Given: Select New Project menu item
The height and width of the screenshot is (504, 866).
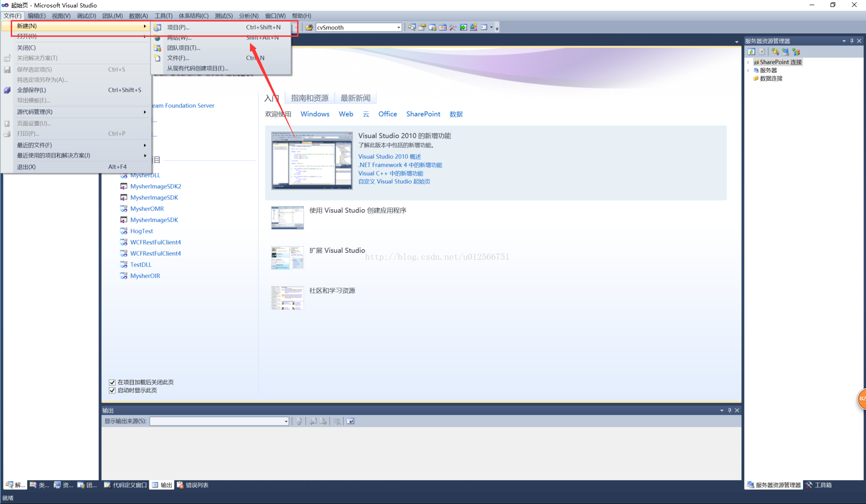Looking at the screenshot, I should [221, 28].
